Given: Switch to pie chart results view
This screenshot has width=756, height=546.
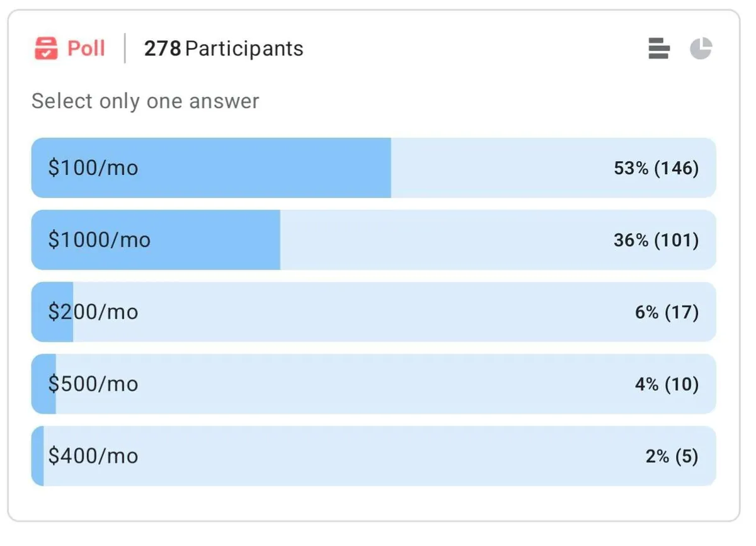Looking at the screenshot, I should coord(701,48).
